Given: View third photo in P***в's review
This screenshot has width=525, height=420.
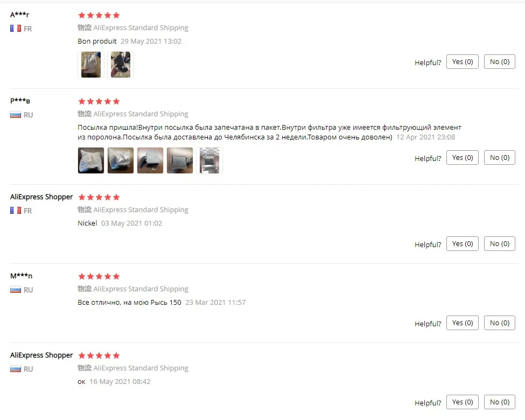Looking at the screenshot, I should coord(150,160).
